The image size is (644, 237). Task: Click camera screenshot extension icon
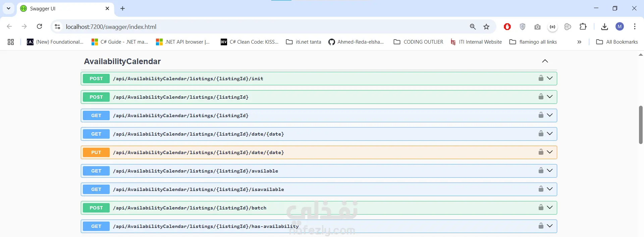[537, 27]
